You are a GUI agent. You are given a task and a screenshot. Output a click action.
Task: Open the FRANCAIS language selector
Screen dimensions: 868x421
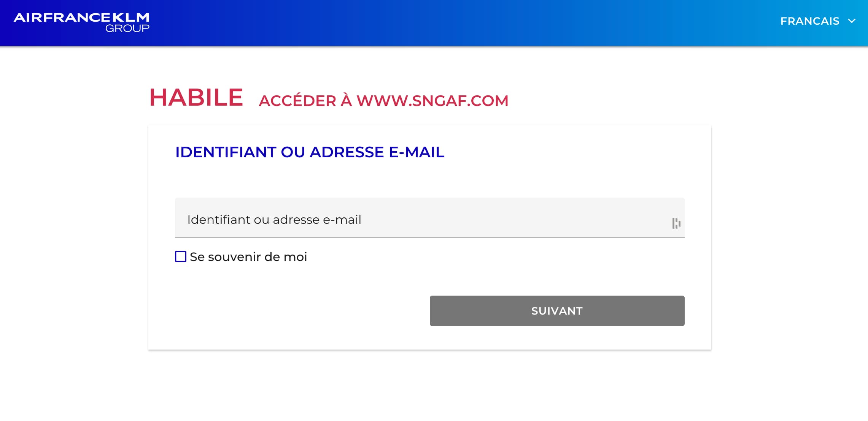point(810,21)
